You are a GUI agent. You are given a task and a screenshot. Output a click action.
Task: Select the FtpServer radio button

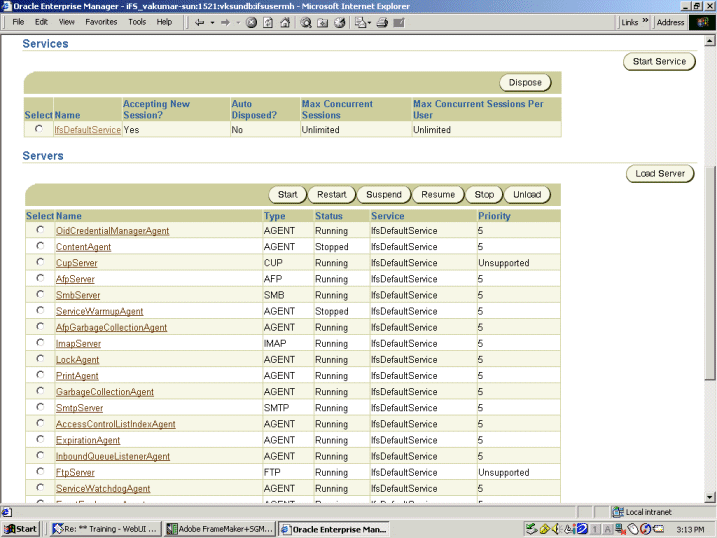(40, 471)
